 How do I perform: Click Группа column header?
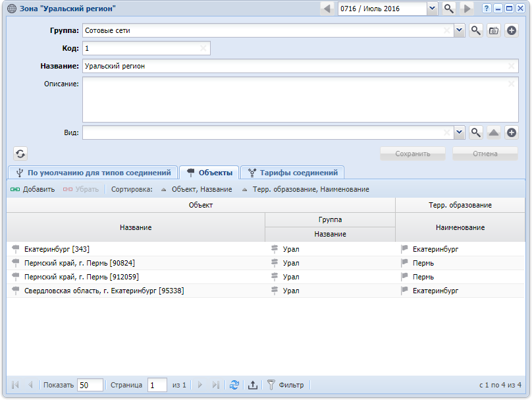tap(330, 219)
